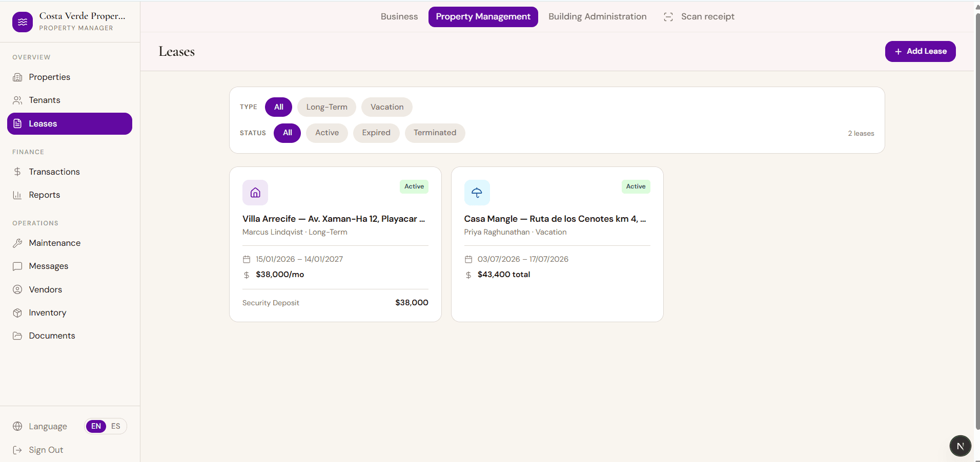Click the umbrella icon on Casa Mangle card
This screenshot has height=462, width=980.
click(x=477, y=193)
